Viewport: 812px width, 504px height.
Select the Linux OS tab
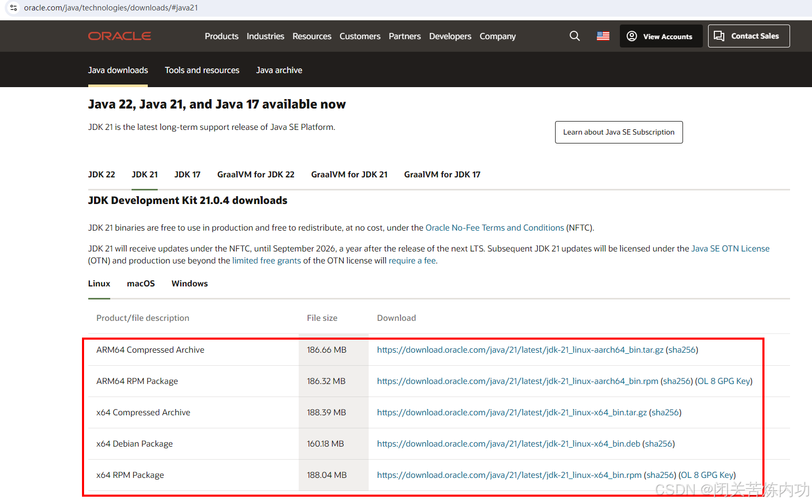99,283
